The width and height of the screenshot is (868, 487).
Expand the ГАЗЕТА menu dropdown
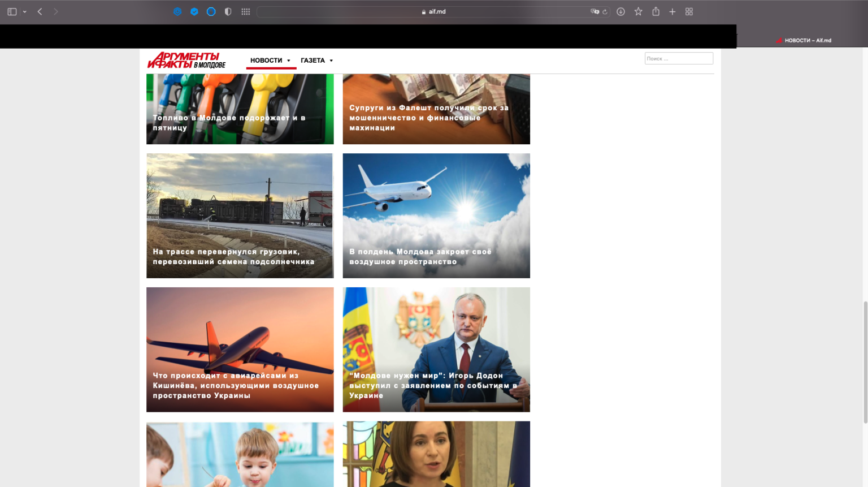pos(317,61)
